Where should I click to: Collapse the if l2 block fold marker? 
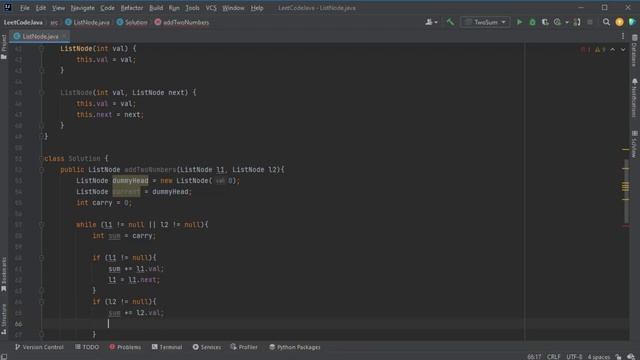tap(41, 302)
